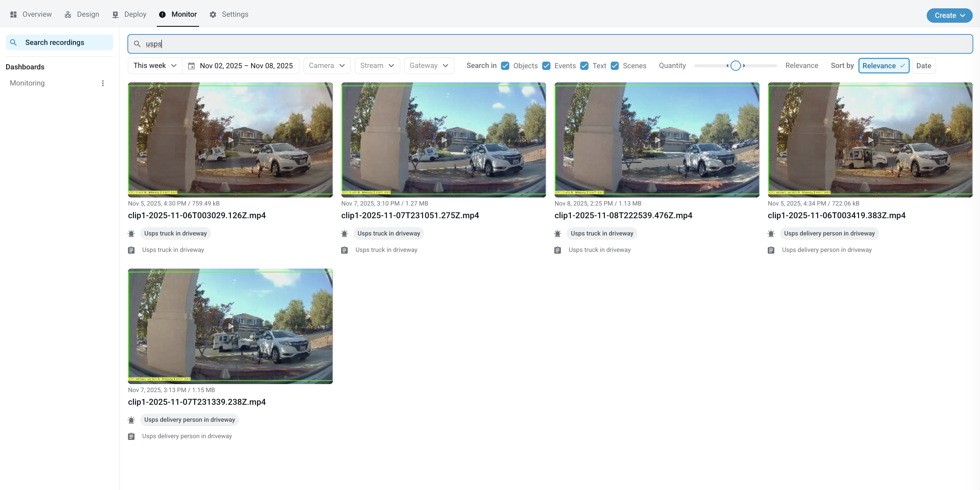Screen dimensions: 980x490
Task: Play the clip1-2025-11-08T222539 video thumbnail
Action: coord(657,140)
